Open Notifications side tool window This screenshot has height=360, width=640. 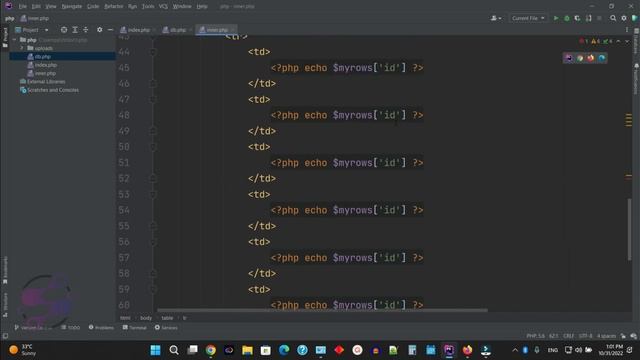tap(636, 79)
